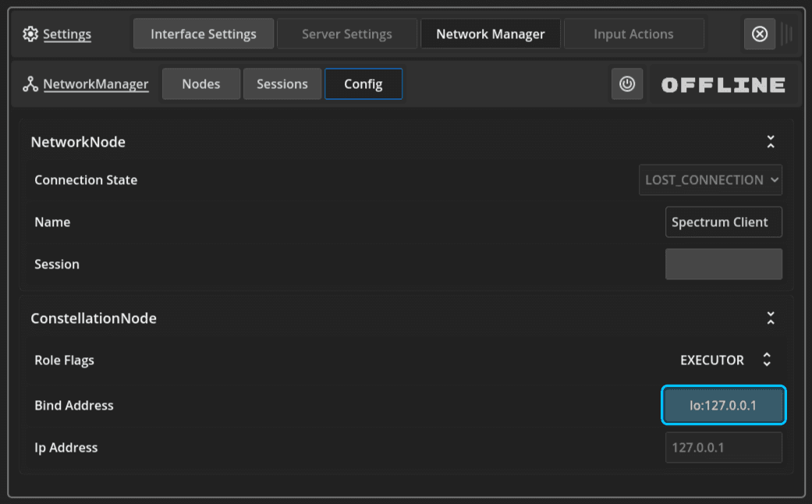
Task: Go to the Input Actions tab
Action: [633, 34]
